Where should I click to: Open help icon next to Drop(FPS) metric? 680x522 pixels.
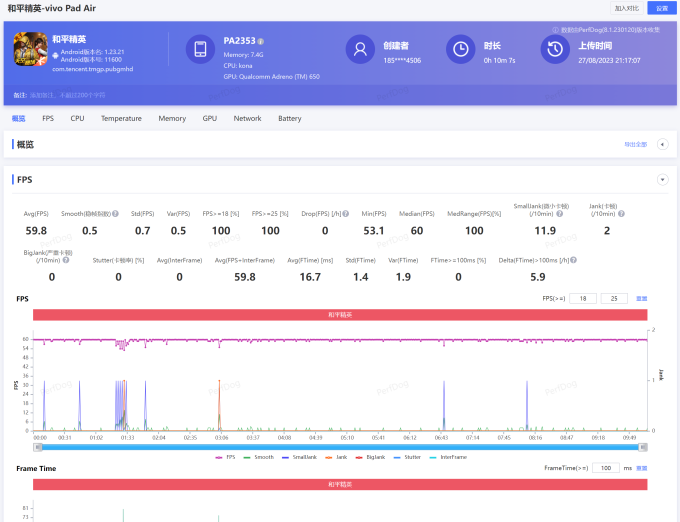coord(346,214)
